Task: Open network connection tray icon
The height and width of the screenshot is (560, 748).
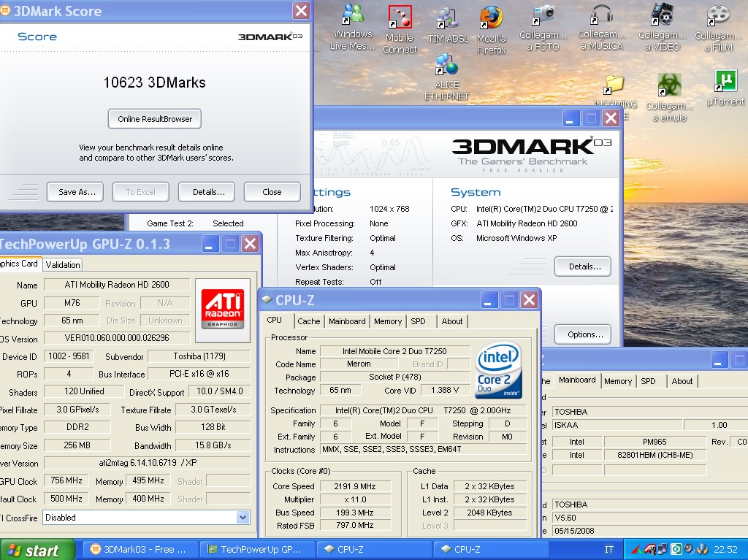Action: [x=663, y=550]
